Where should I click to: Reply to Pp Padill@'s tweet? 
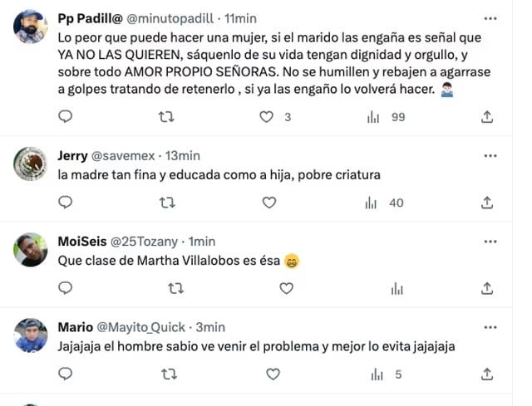click(66, 117)
